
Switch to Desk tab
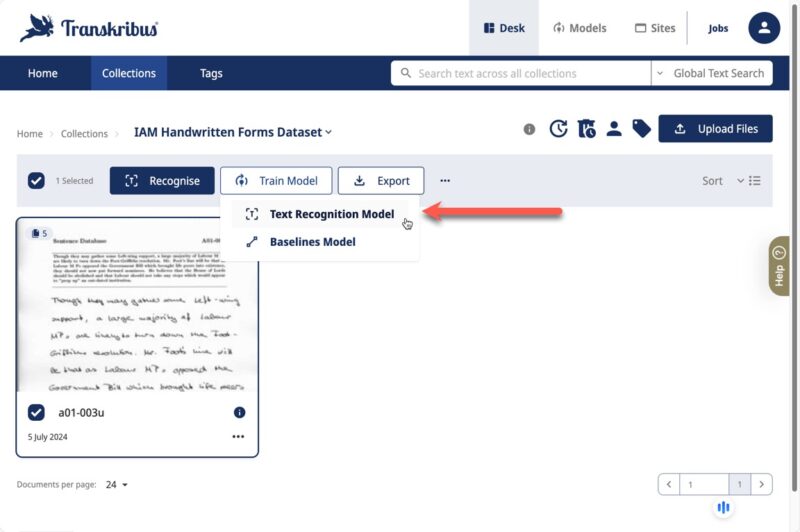(504, 28)
